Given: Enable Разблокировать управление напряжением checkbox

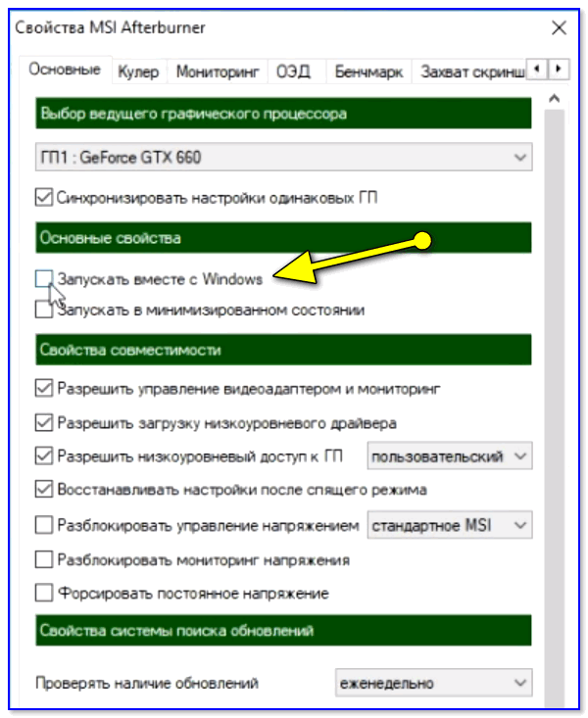Looking at the screenshot, I should coord(43,525).
